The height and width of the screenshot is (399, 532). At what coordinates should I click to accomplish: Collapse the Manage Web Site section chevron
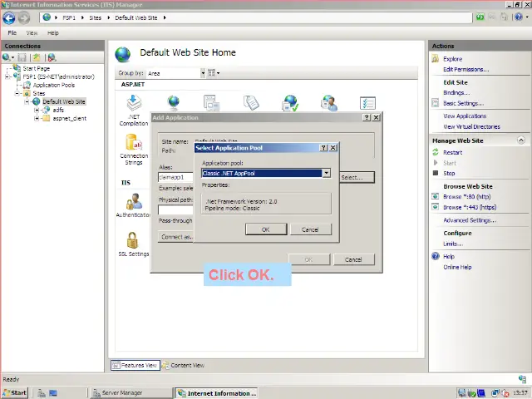pyautogui.click(x=521, y=140)
